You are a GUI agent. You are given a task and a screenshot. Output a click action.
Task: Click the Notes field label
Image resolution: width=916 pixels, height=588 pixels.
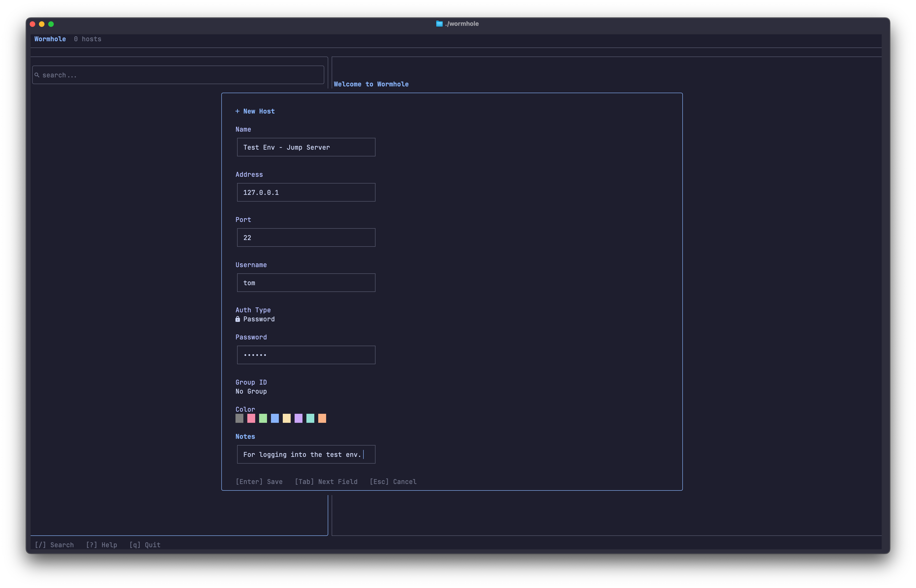pos(245,436)
